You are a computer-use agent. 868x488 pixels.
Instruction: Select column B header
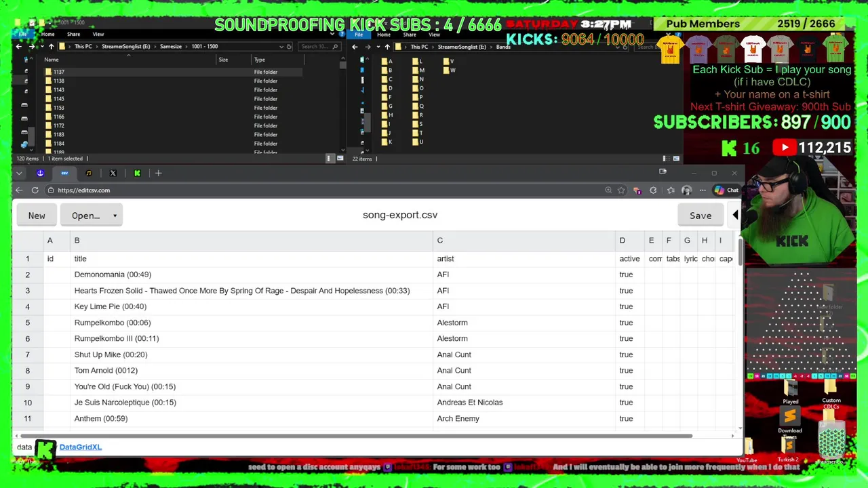[x=252, y=241]
